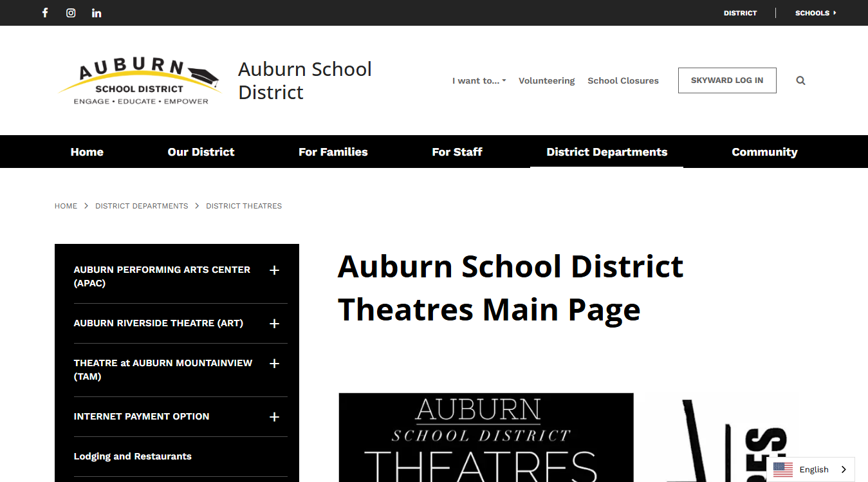Open Theatre at Auburn Mountainview (TAM) link
The width and height of the screenshot is (868, 482).
coord(163,369)
